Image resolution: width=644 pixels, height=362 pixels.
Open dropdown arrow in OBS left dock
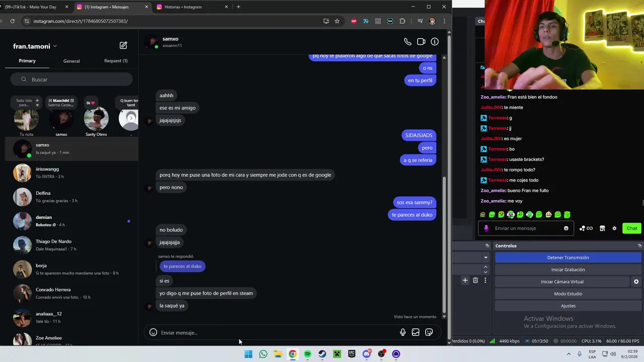click(x=486, y=257)
